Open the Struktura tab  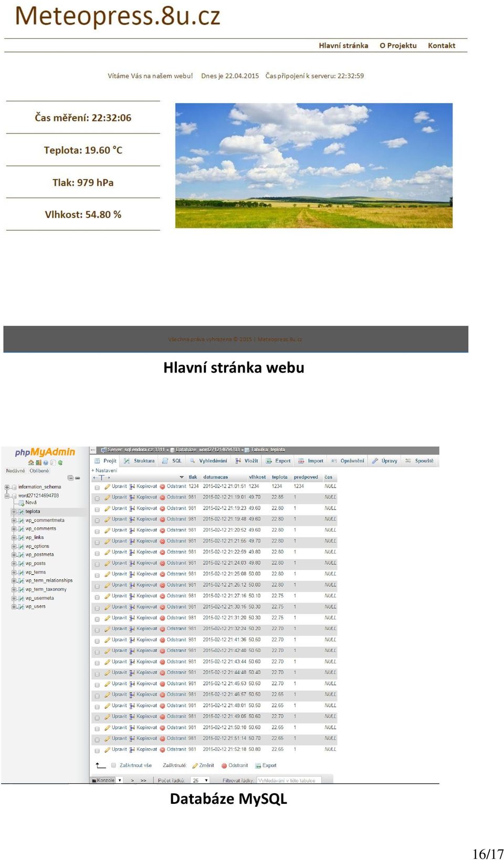pos(139,461)
